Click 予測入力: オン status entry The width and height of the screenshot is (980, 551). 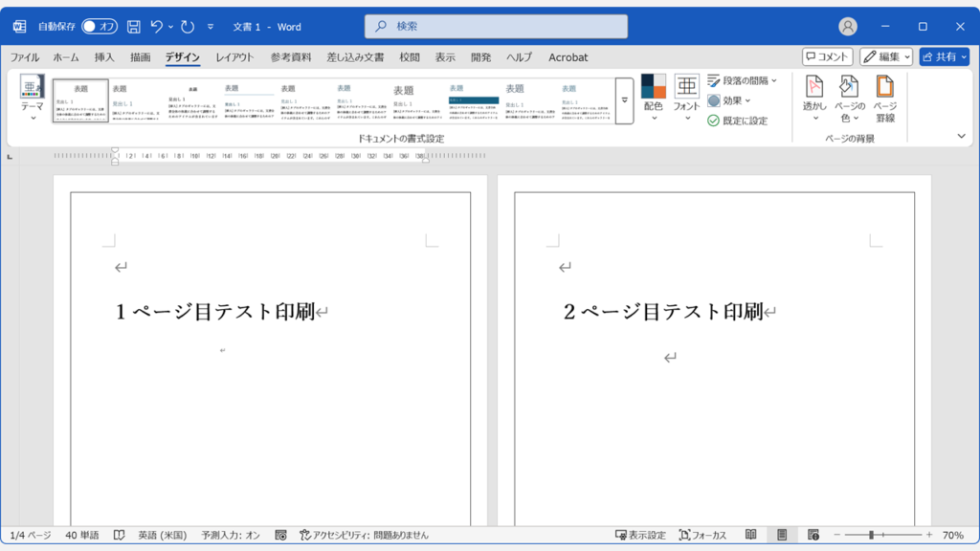(x=231, y=536)
